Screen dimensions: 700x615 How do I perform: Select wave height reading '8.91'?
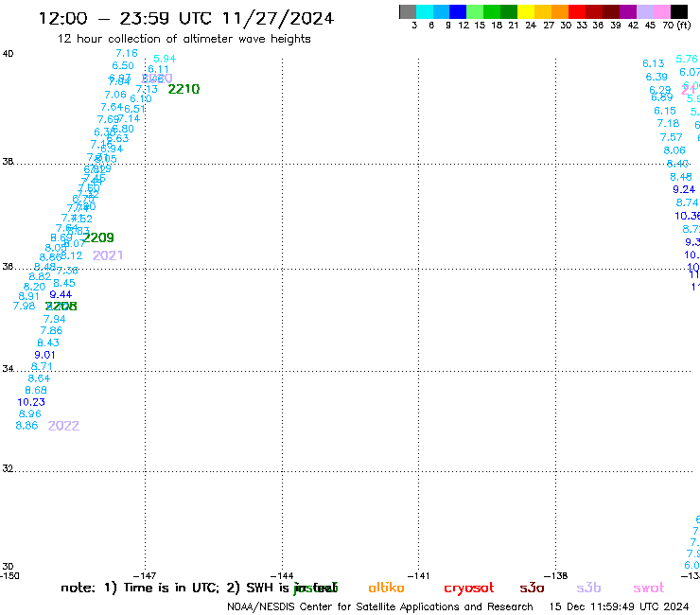(x=29, y=296)
